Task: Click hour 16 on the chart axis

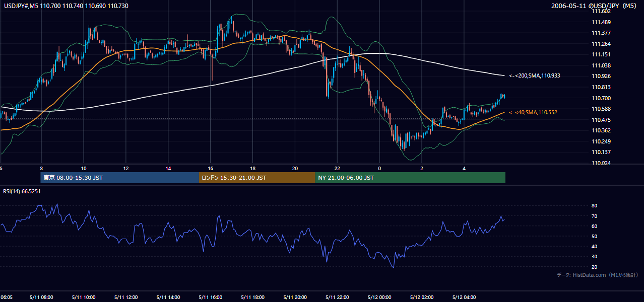Action: click(x=210, y=168)
